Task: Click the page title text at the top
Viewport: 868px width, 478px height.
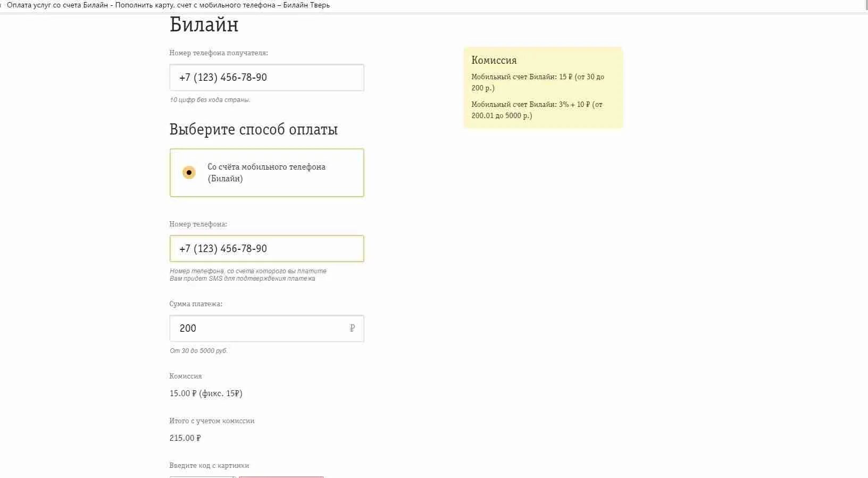Action: pos(168,5)
